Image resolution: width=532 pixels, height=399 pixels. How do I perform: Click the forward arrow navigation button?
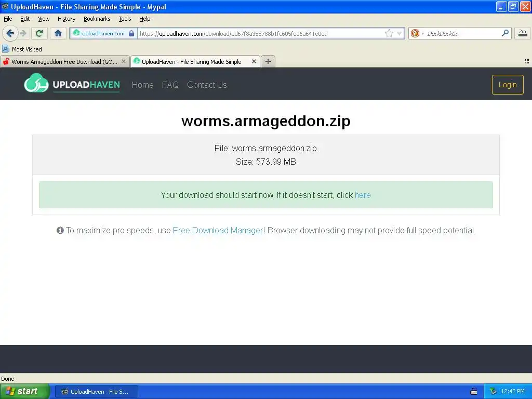point(23,33)
